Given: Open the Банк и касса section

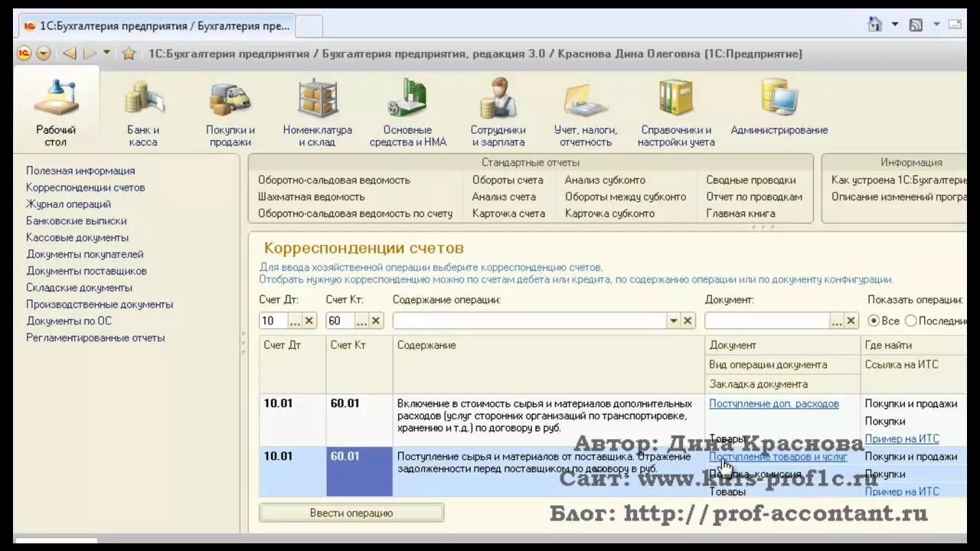Looking at the screenshot, I should point(143,112).
